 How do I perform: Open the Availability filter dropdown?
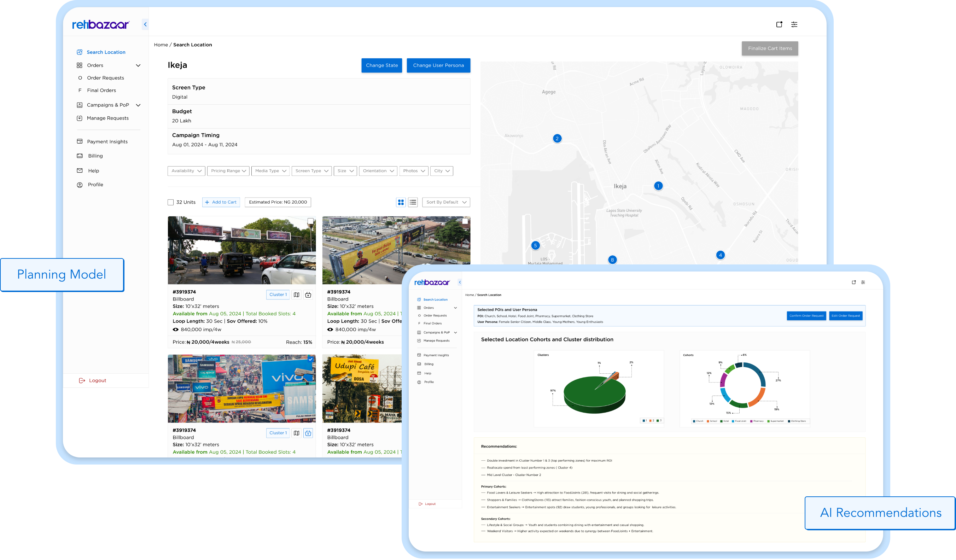pos(186,171)
